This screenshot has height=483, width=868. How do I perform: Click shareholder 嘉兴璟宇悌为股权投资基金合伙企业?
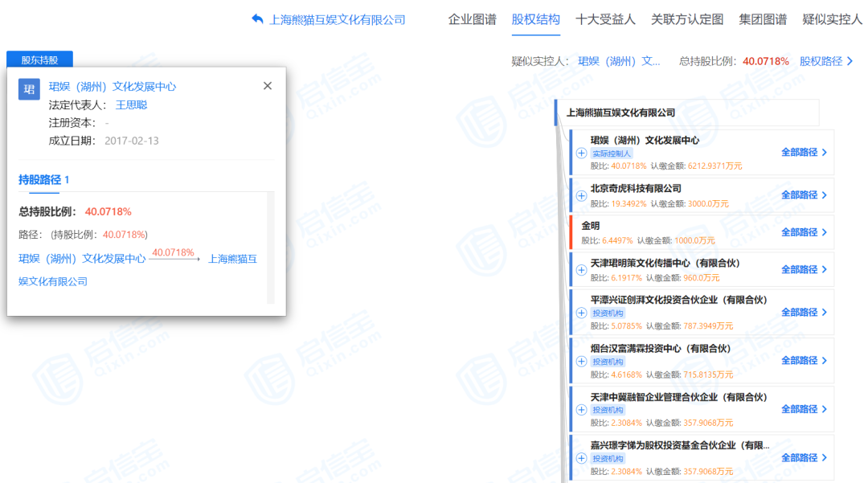point(680,444)
